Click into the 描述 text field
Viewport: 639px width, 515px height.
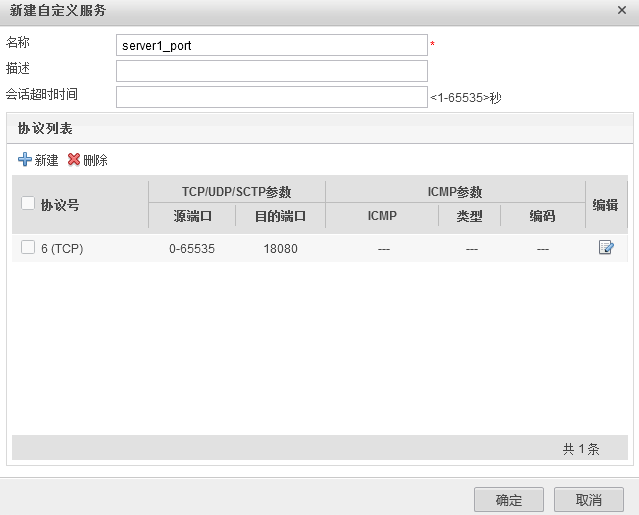click(x=271, y=71)
